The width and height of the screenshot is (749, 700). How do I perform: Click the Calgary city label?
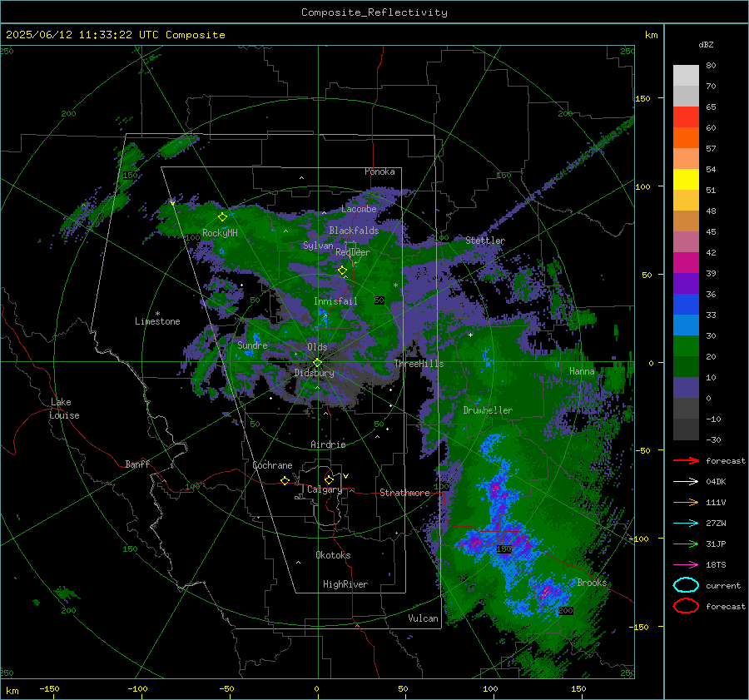coord(325,489)
